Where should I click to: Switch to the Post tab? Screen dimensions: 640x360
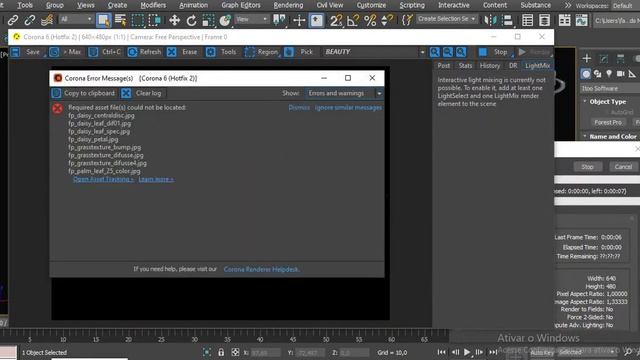tap(444, 65)
